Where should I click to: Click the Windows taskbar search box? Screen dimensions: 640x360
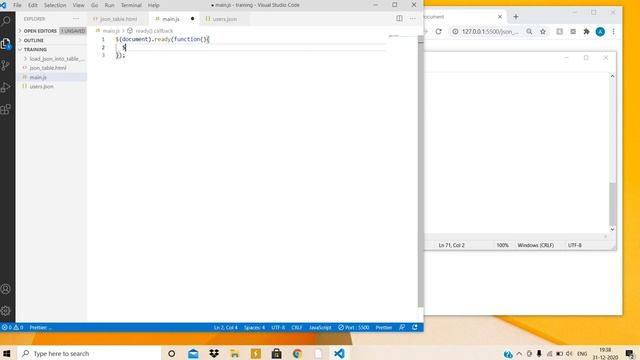(x=90, y=353)
